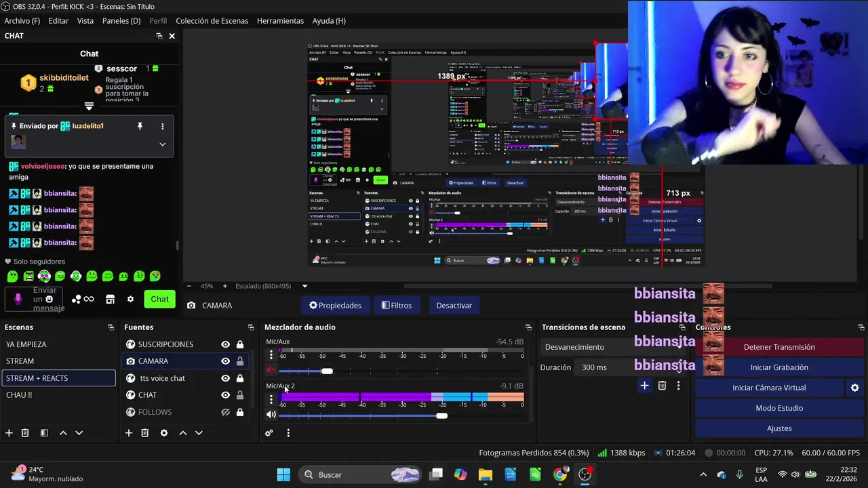Remove the selected scene transition

click(662, 386)
